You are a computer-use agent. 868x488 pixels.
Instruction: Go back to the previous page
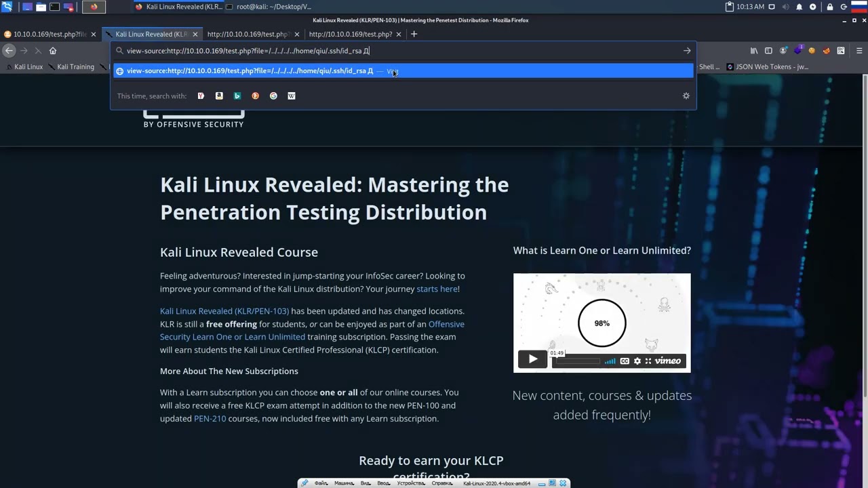point(9,51)
